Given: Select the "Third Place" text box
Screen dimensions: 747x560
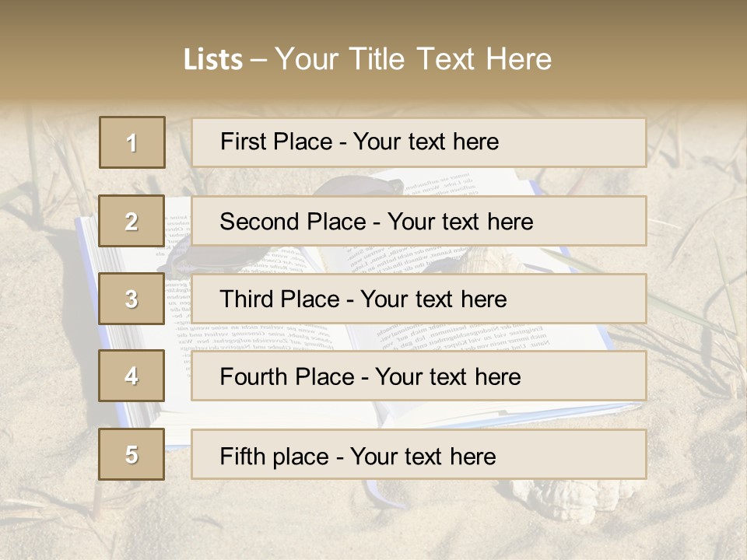Looking at the screenshot, I should coord(419,299).
